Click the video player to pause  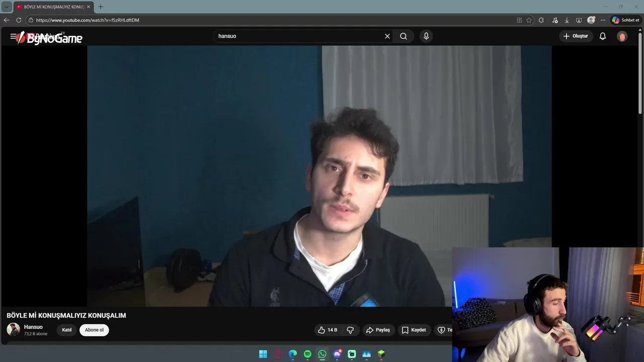(319, 176)
